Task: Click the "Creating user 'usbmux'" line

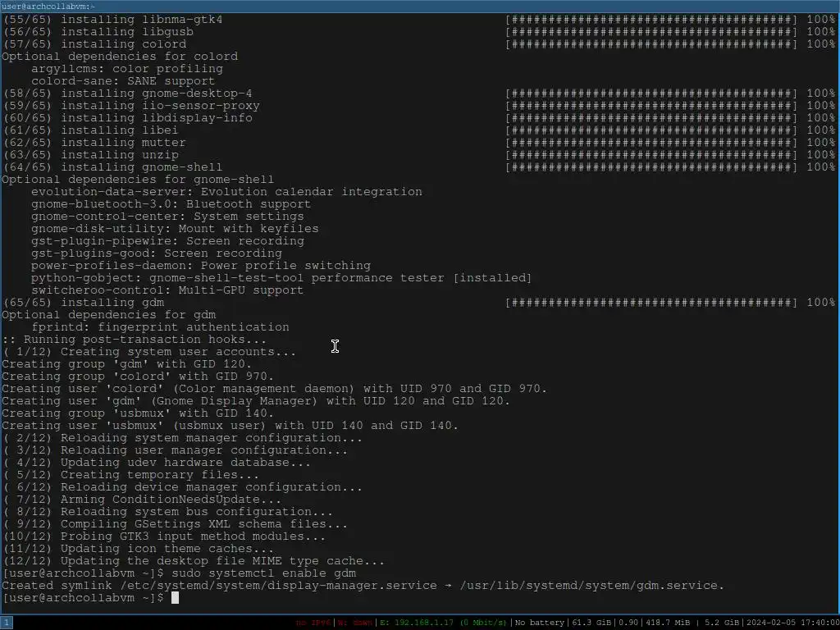Action: (x=231, y=426)
